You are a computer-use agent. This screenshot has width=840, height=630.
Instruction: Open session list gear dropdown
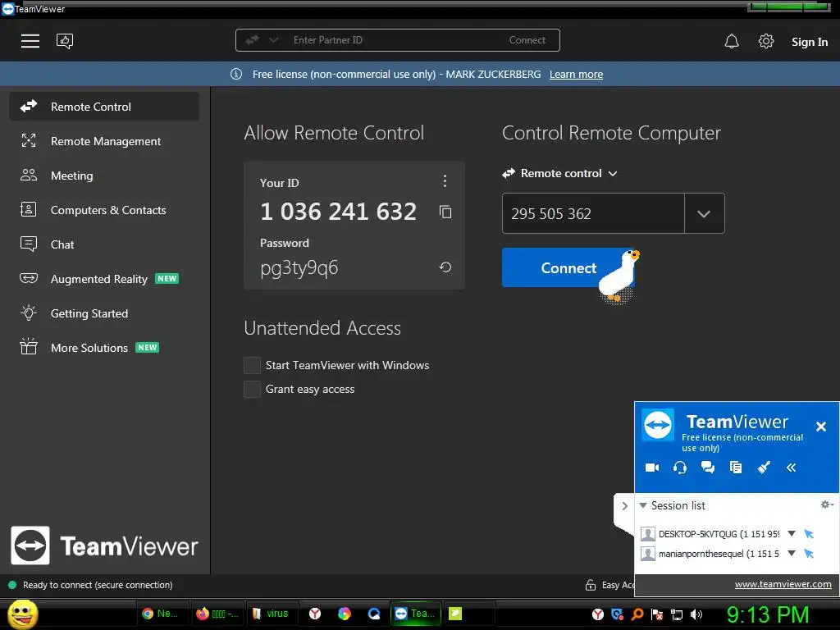click(827, 504)
